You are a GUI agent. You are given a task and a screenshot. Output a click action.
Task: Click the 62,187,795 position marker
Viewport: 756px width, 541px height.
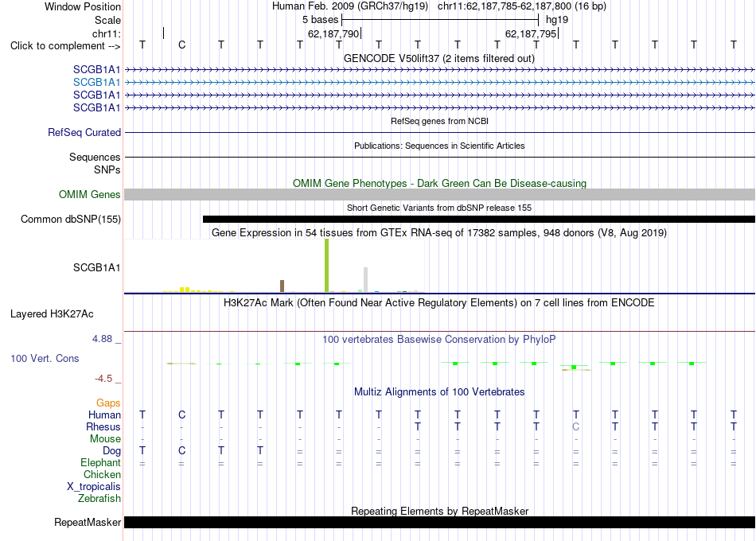pyautogui.click(x=531, y=33)
